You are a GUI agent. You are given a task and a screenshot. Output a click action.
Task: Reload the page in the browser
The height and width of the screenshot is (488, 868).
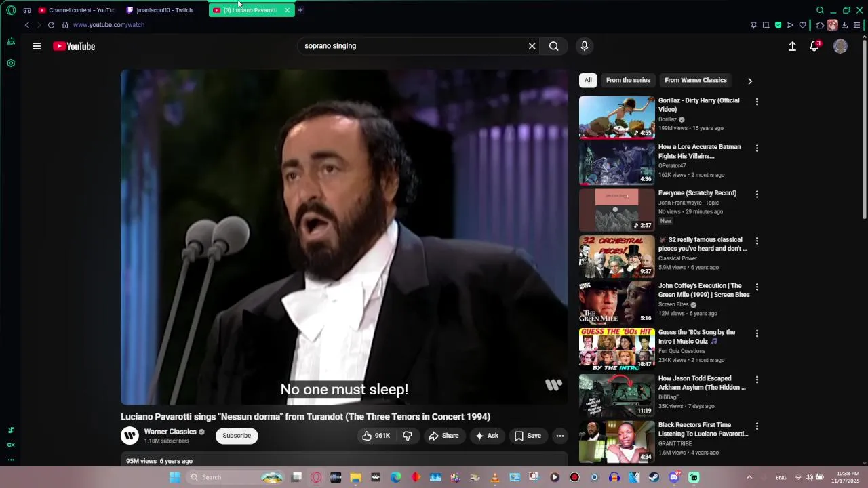(x=51, y=25)
